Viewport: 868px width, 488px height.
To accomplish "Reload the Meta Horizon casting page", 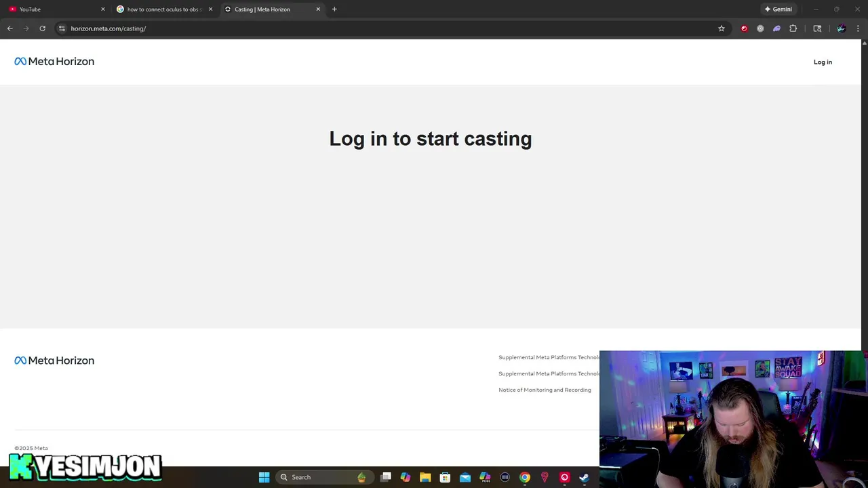I will (42, 28).
